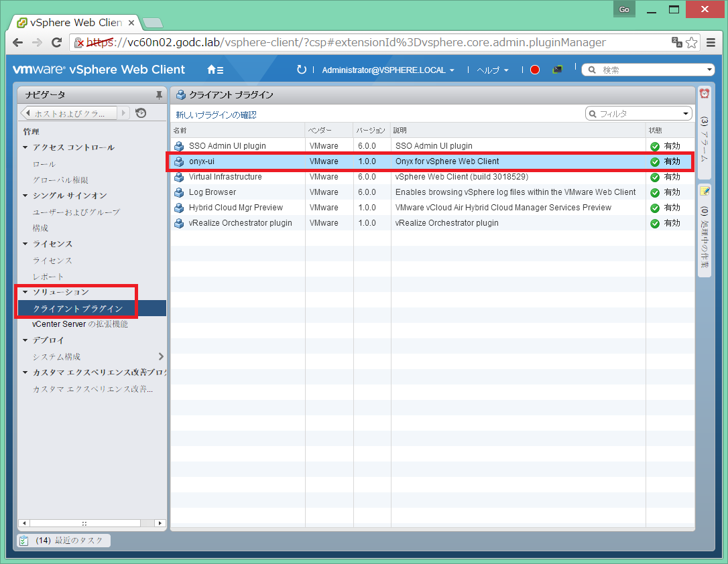Click the enabled status icon for Log Browser

655,192
